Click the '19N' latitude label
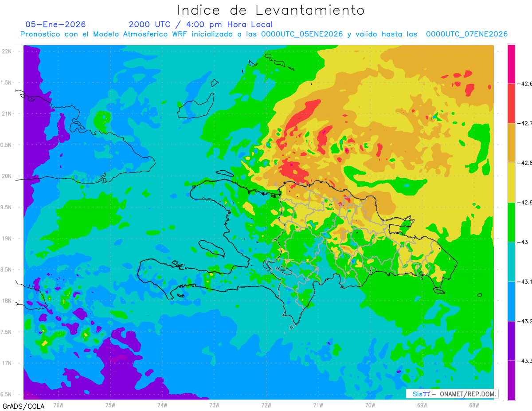The image size is (532, 411). (7, 238)
